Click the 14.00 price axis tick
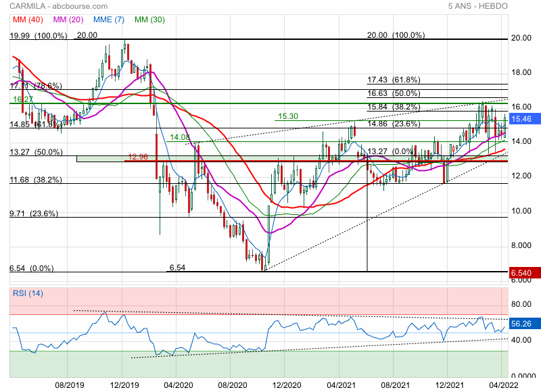The height and width of the screenshot is (392, 541). pyautogui.click(x=521, y=141)
